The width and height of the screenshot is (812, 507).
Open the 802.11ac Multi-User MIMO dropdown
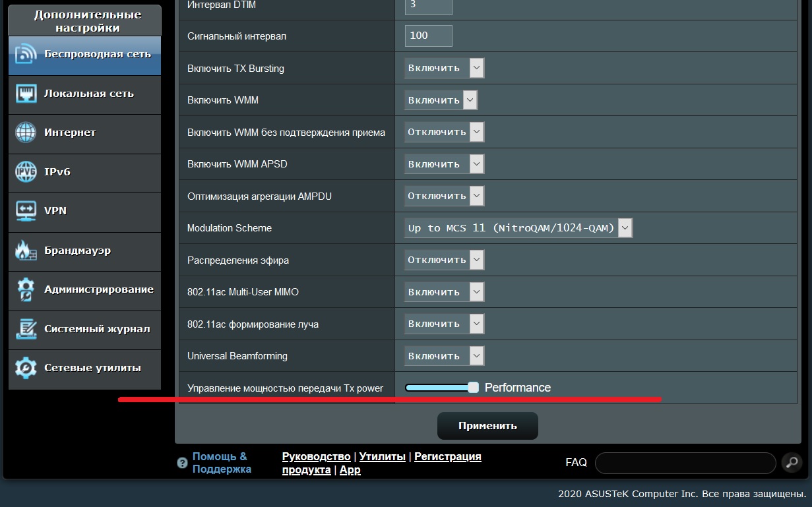[444, 292]
